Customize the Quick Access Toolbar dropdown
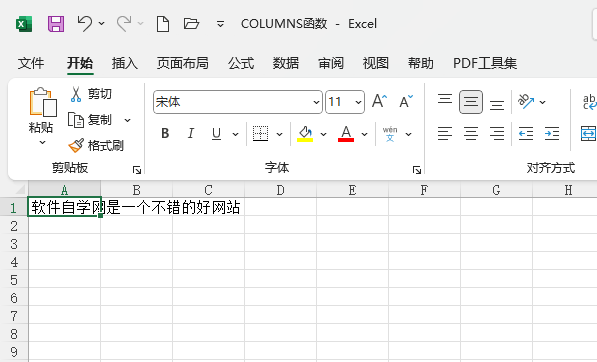Screen dimensions: 597x362 pyautogui.click(x=220, y=24)
